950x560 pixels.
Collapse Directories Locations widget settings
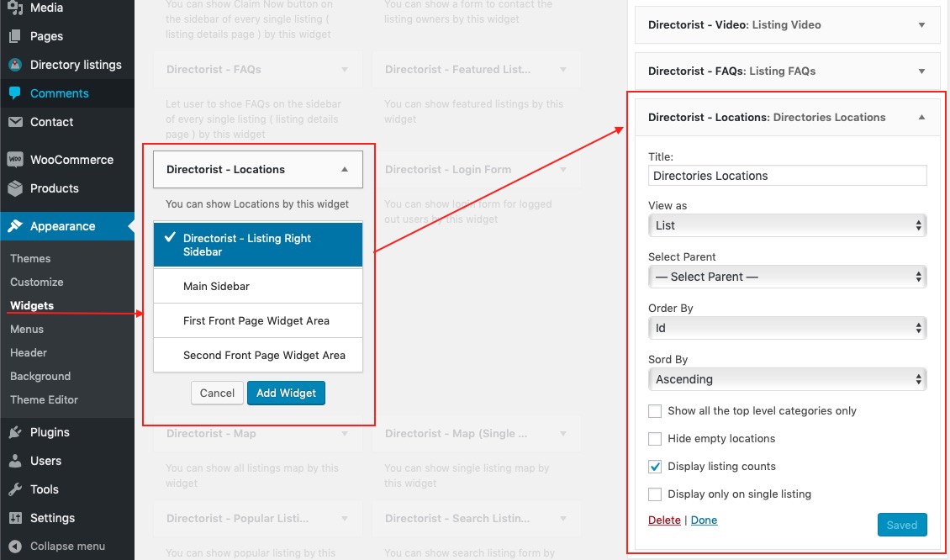click(x=921, y=118)
